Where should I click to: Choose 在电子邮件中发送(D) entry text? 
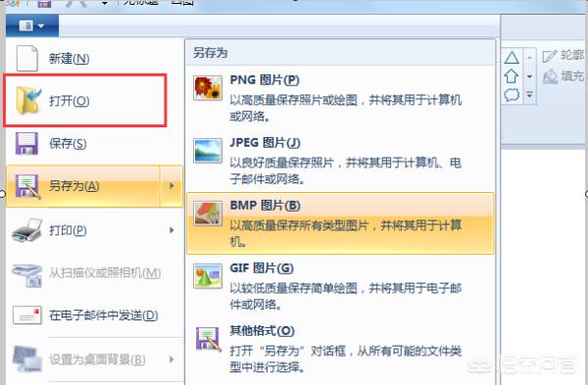click(104, 315)
